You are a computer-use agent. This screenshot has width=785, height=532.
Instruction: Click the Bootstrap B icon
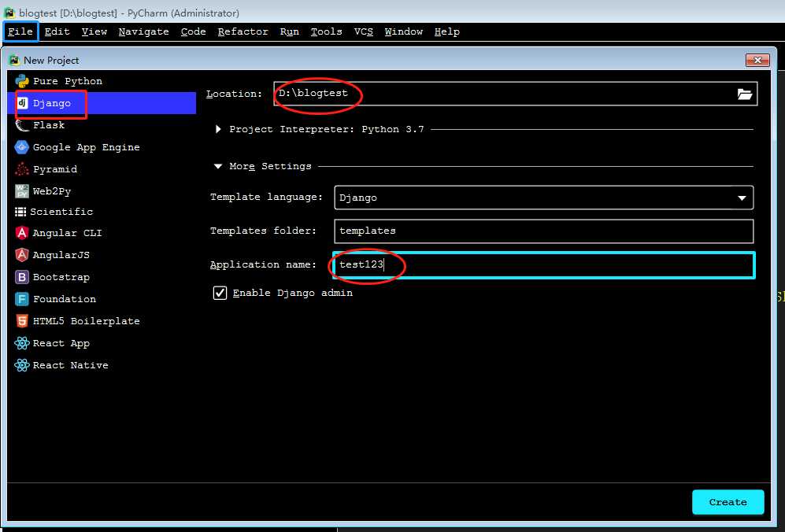click(22, 277)
